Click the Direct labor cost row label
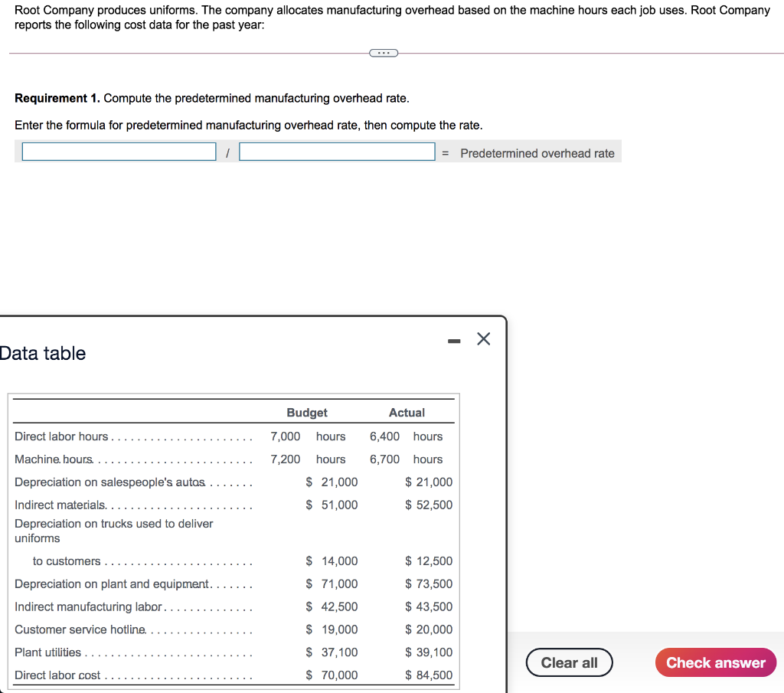Viewport: 784px width, 693px height. (x=57, y=675)
